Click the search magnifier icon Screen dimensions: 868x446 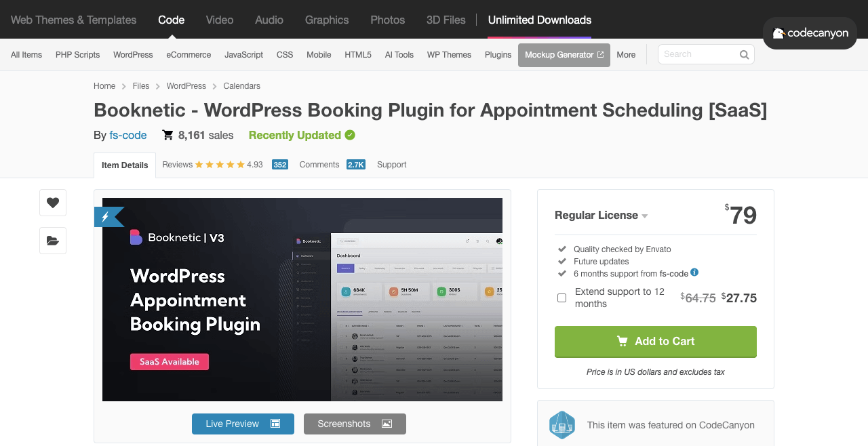tap(744, 55)
